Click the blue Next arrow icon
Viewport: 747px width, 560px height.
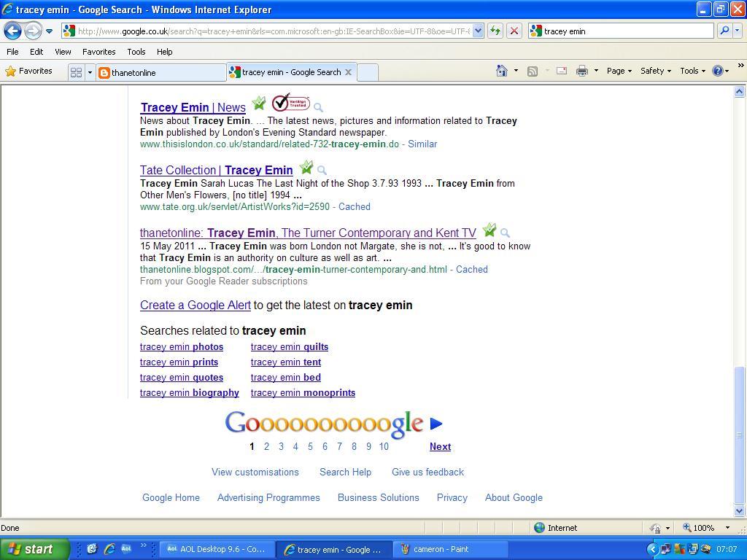click(x=436, y=424)
